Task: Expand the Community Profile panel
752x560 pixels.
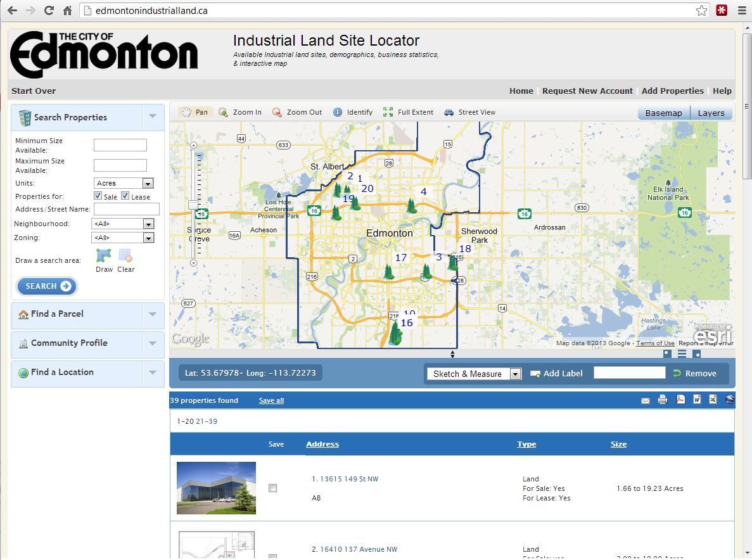Action: [x=153, y=343]
